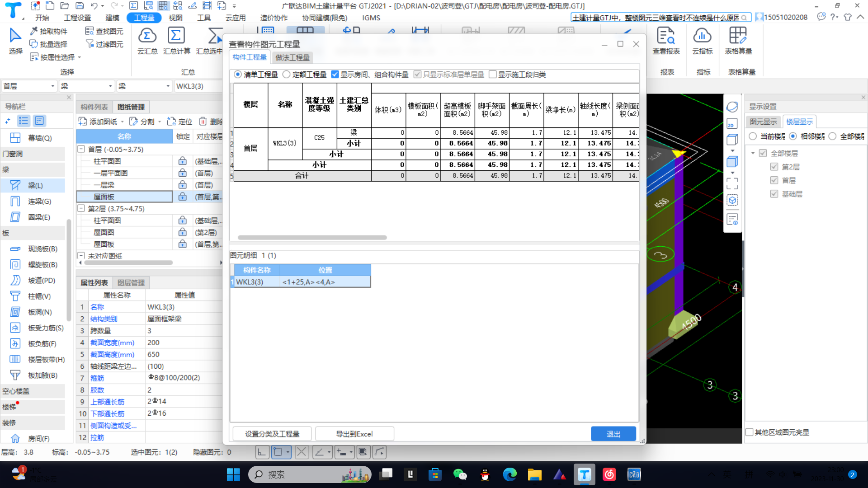This screenshot has width=868, height=488.
Task: Select 全部楼层 display radio option
Action: 833,136
